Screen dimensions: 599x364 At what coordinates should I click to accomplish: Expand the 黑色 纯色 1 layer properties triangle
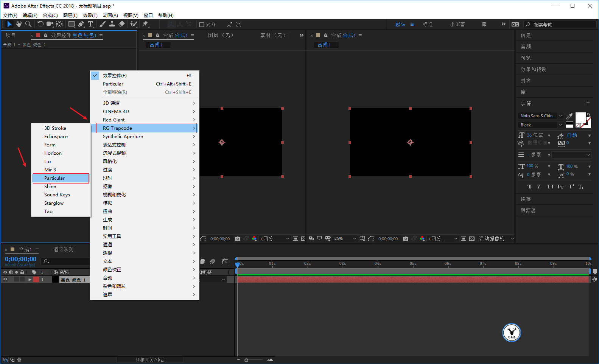[x=30, y=280]
